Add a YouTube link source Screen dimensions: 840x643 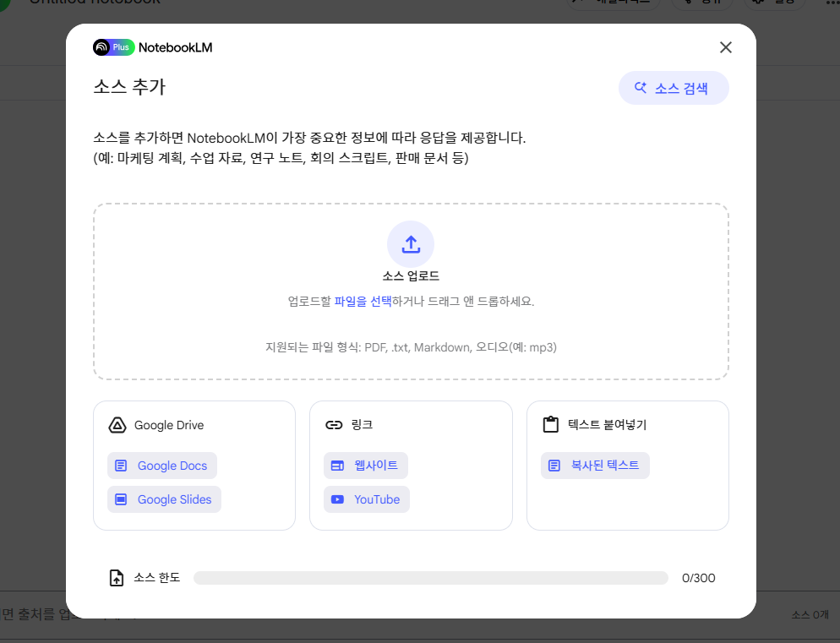point(367,499)
